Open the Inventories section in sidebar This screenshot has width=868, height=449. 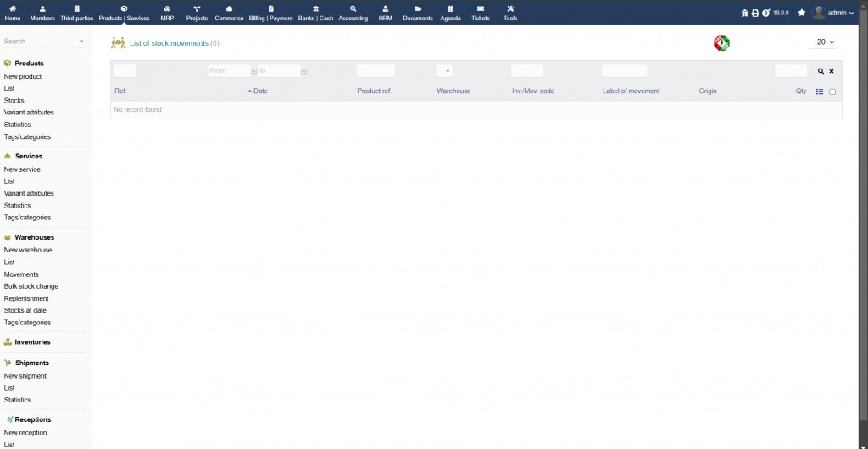(x=33, y=342)
